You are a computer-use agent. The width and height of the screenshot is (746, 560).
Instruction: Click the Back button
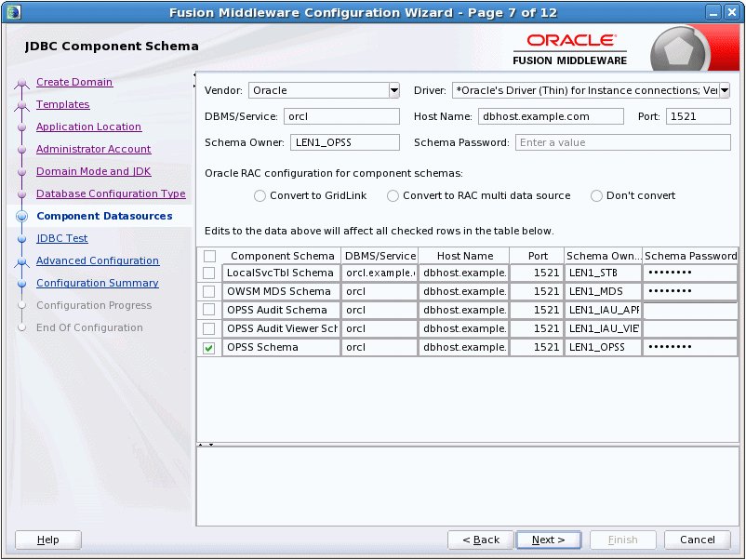[481, 540]
